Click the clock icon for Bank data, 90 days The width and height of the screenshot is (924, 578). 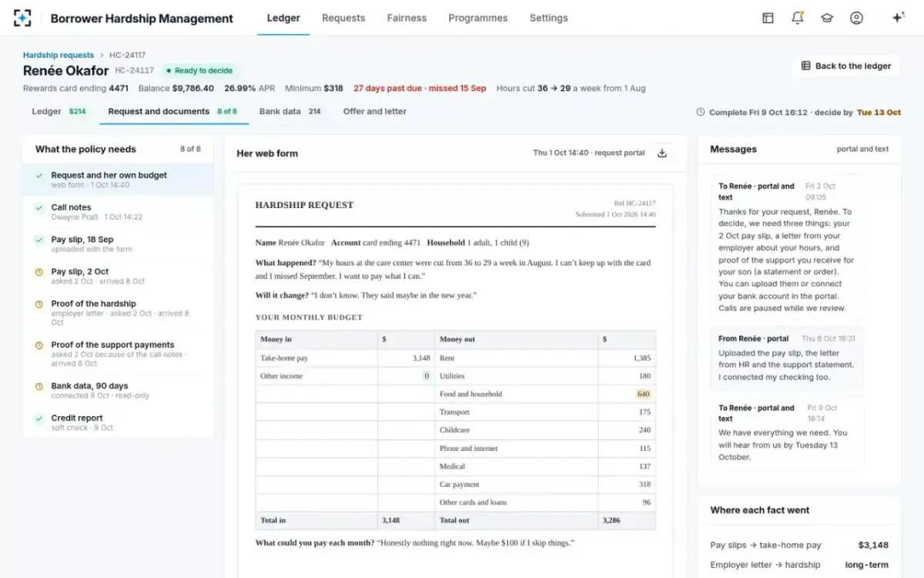39,387
